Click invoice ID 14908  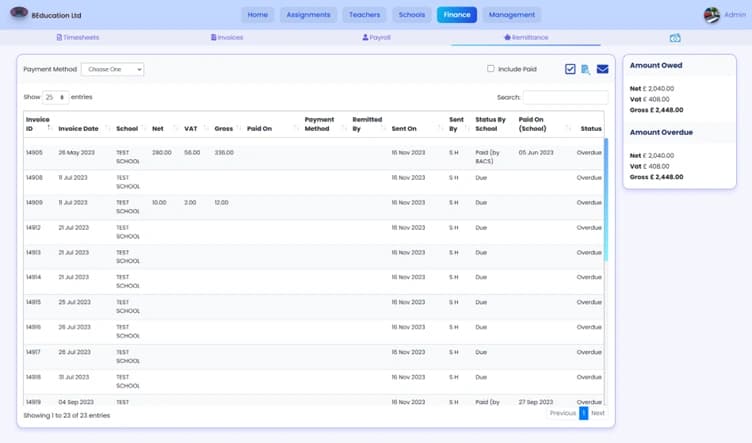pos(34,177)
